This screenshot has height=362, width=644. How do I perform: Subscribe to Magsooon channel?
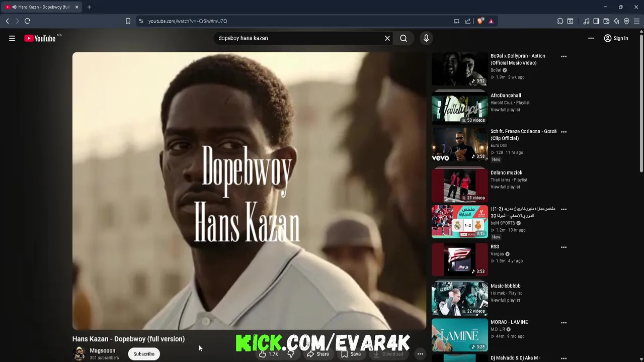(144, 354)
